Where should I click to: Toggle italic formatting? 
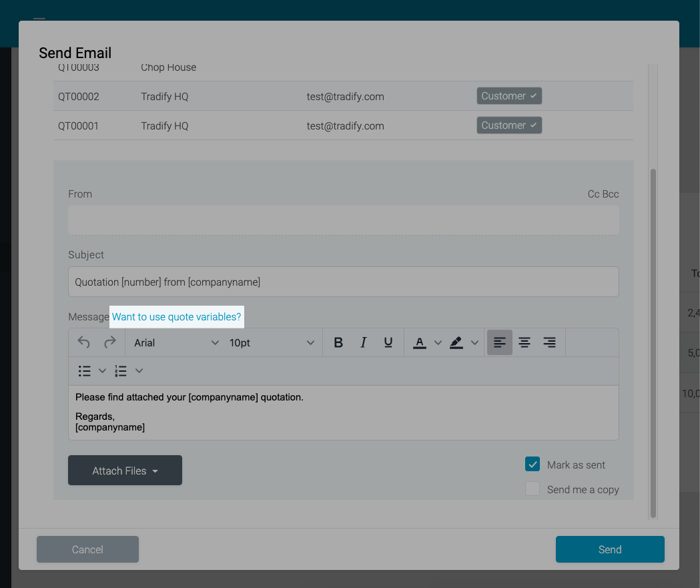[x=363, y=342]
